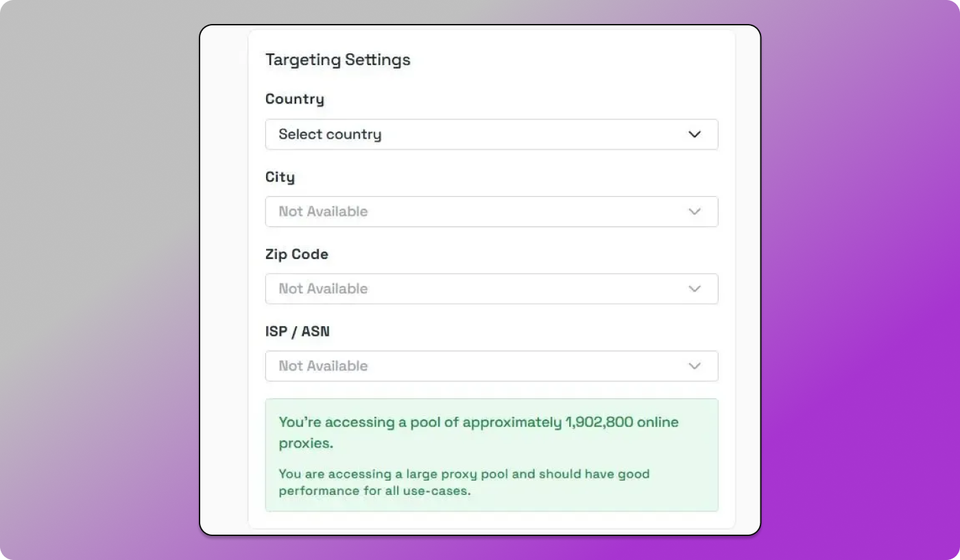The width and height of the screenshot is (960, 560).
Task: Click the Country field label
Action: [x=294, y=99]
